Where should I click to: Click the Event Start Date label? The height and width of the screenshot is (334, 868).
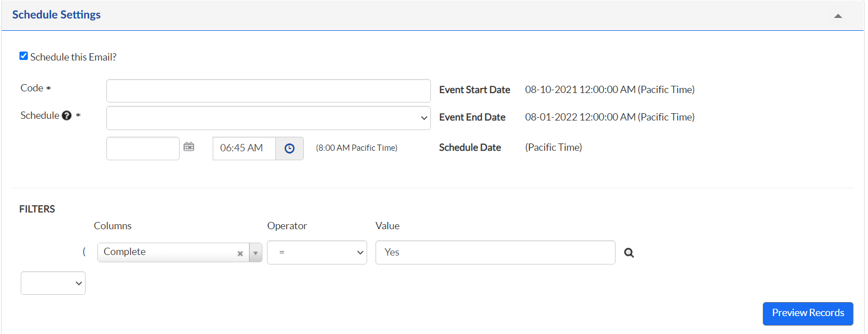[x=475, y=90]
